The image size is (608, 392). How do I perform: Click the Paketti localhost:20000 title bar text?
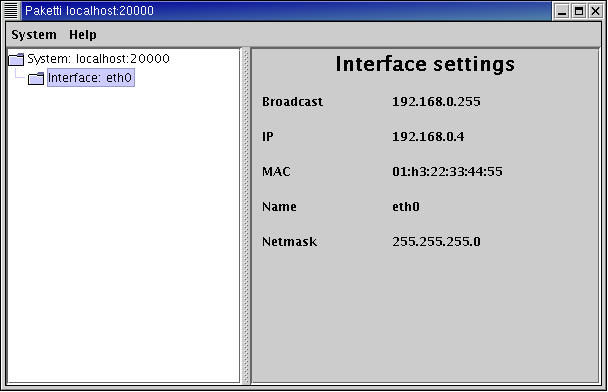[x=90, y=11]
